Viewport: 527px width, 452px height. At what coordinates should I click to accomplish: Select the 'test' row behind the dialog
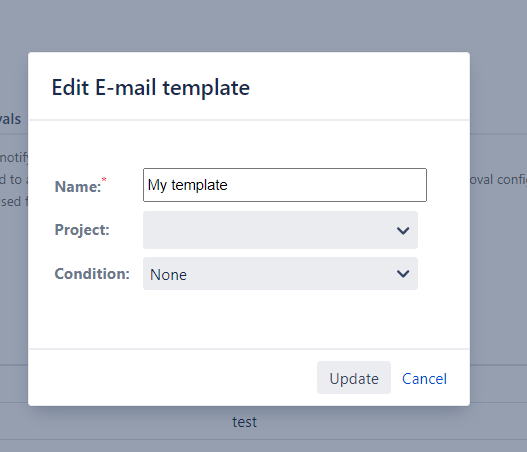244,422
